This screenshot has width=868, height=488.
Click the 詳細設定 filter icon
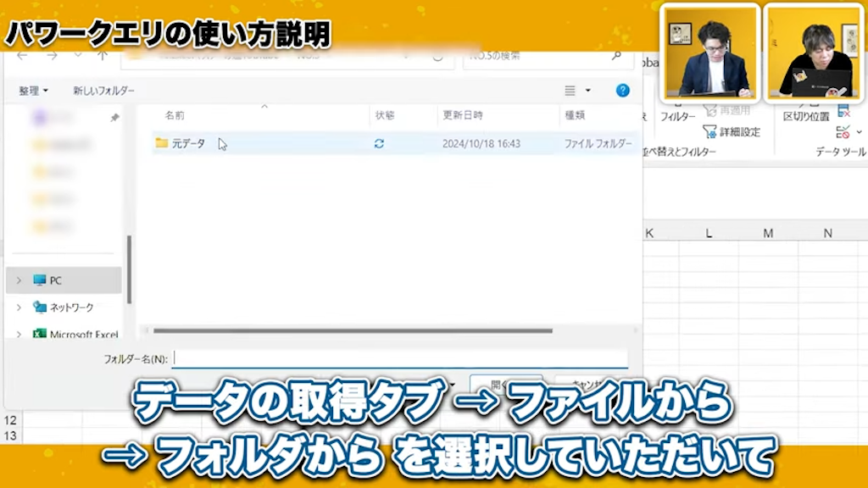tap(710, 130)
